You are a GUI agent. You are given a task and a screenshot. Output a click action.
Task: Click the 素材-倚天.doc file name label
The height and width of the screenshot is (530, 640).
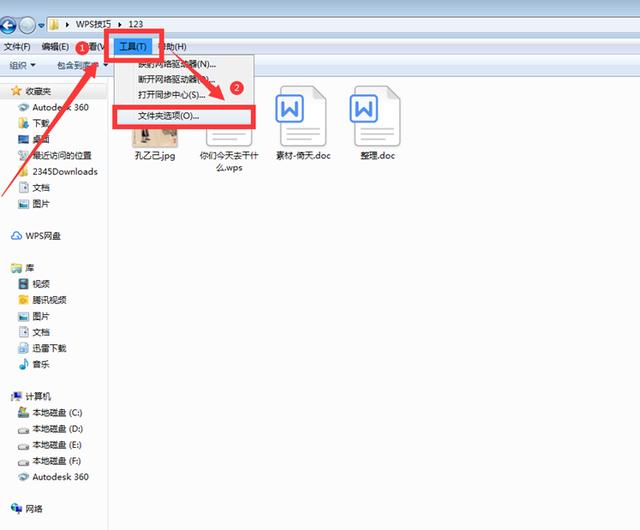[x=303, y=156]
